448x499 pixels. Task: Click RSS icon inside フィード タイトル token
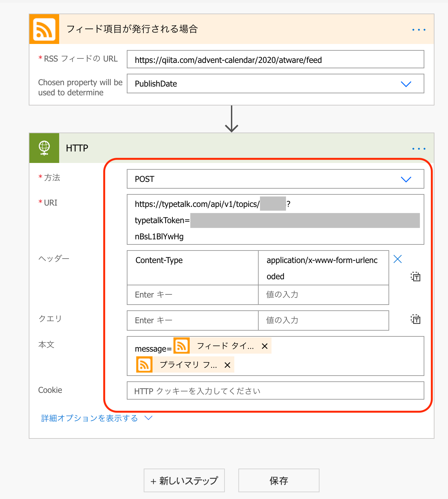(182, 346)
